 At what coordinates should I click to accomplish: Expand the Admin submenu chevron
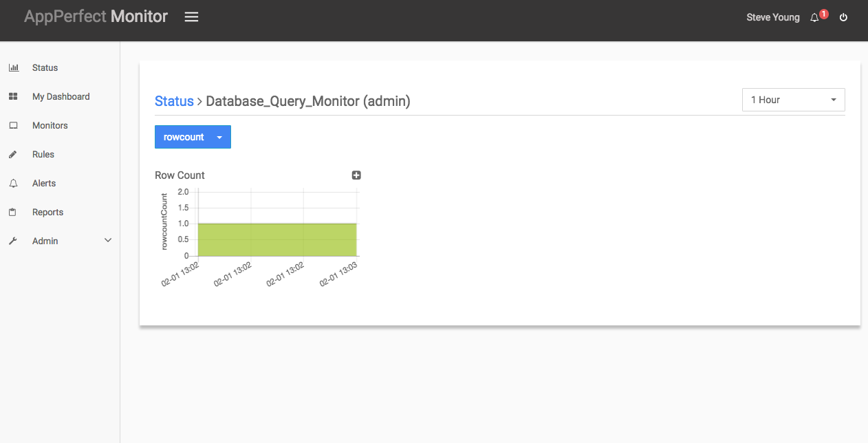(x=108, y=241)
